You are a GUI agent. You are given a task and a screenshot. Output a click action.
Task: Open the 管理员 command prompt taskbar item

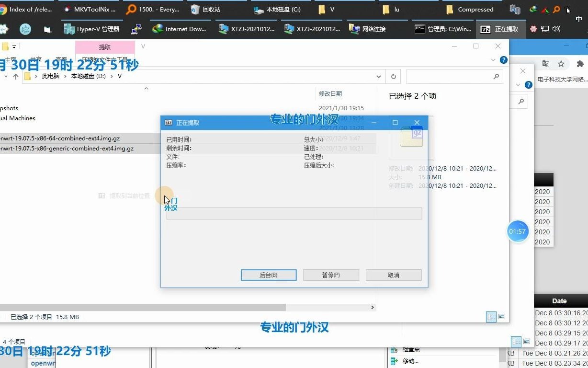click(x=443, y=29)
